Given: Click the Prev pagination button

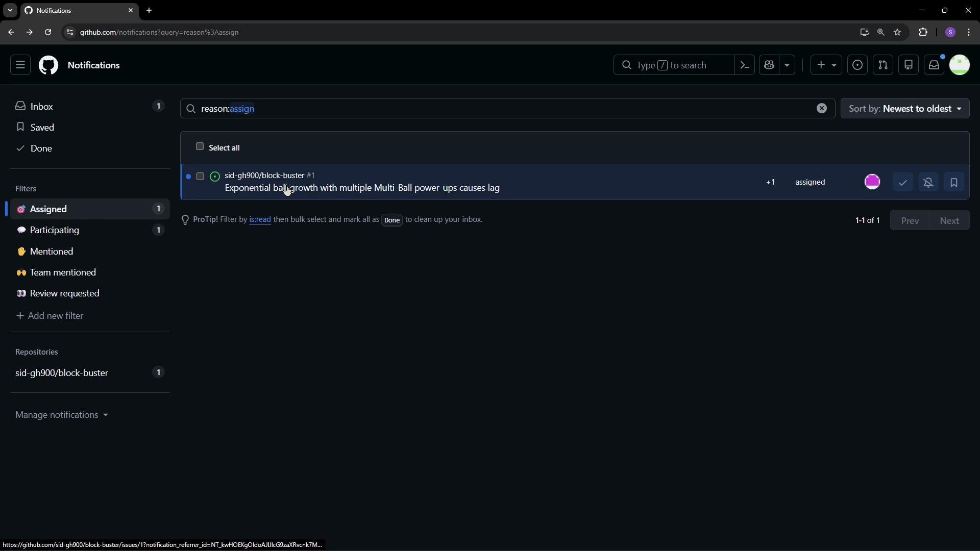Looking at the screenshot, I should [x=910, y=220].
